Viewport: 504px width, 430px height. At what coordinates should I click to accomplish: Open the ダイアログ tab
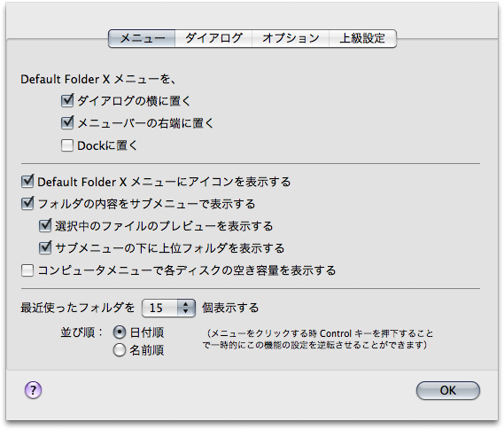tap(213, 39)
